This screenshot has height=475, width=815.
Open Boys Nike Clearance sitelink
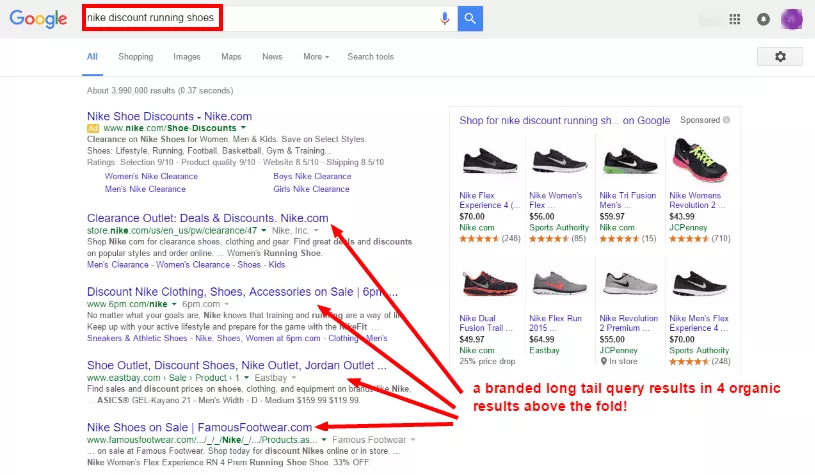[312, 176]
